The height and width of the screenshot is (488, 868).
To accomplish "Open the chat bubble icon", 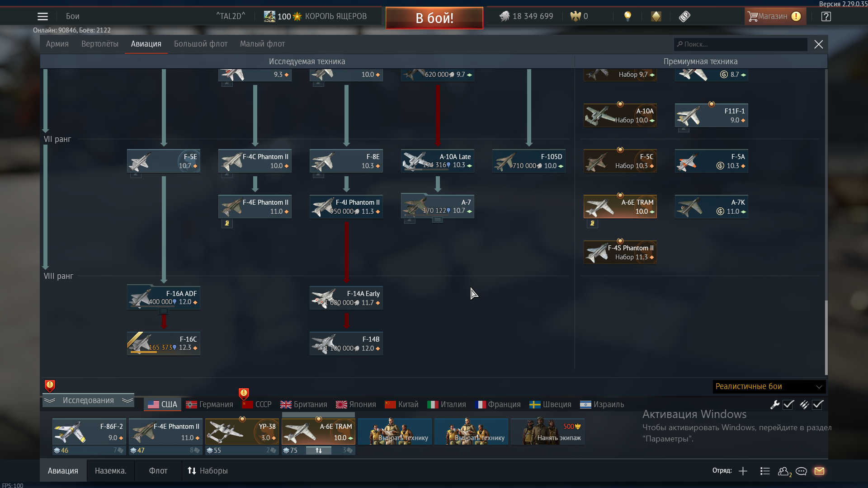I will (x=802, y=471).
